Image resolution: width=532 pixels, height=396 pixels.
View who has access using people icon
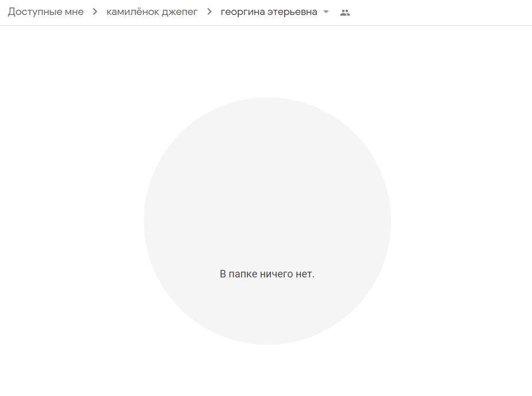(345, 12)
